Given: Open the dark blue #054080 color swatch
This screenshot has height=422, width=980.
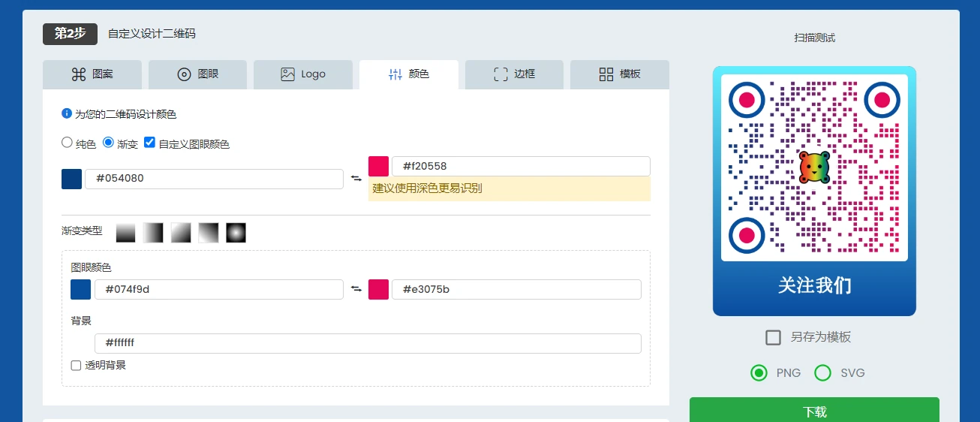Looking at the screenshot, I should [71, 179].
